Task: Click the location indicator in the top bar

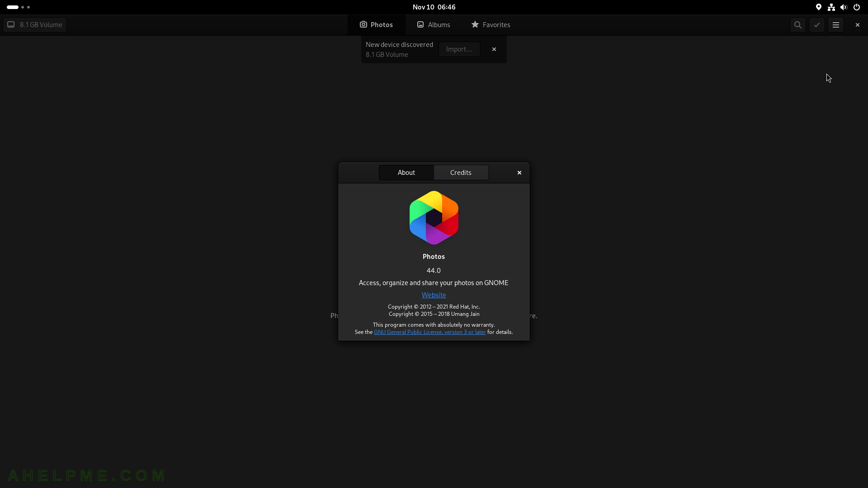Action: [x=818, y=7]
